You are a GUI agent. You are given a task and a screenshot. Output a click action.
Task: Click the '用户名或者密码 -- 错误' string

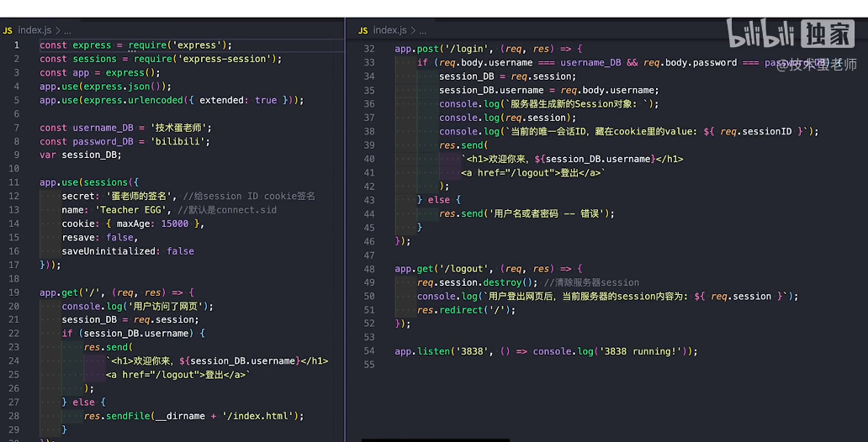[x=545, y=213]
